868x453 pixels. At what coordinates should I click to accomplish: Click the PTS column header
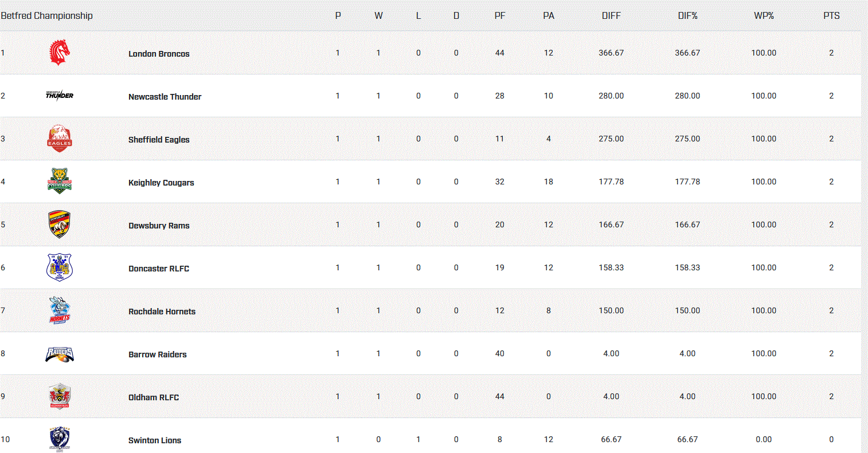click(x=831, y=16)
